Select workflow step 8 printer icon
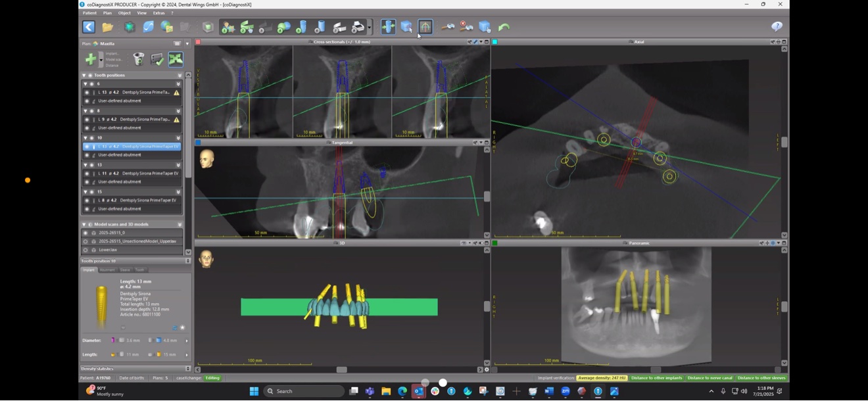This screenshot has width=868, height=401. pyautogui.click(x=358, y=27)
